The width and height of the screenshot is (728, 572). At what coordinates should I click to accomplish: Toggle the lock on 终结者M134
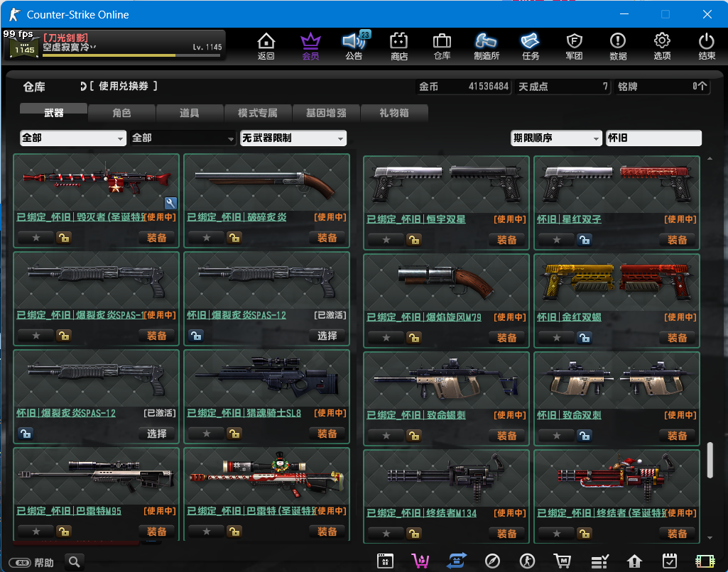[x=413, y=534]
